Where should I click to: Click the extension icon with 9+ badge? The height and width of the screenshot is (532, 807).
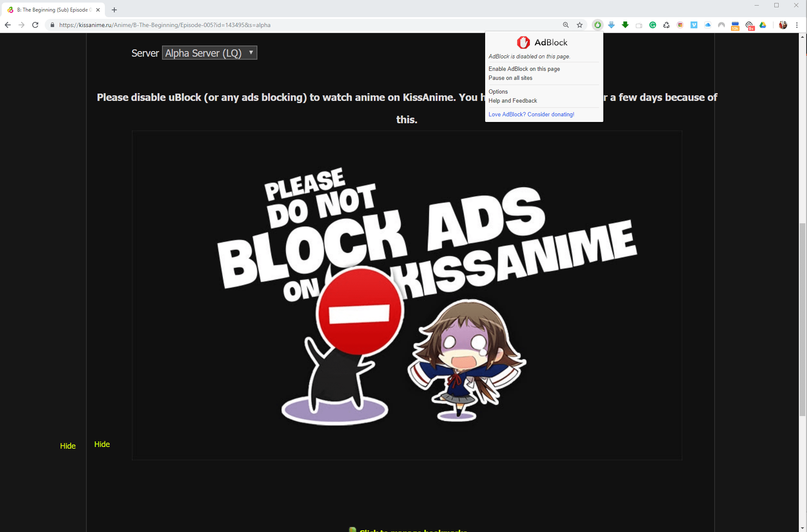(x=749, y=26)
